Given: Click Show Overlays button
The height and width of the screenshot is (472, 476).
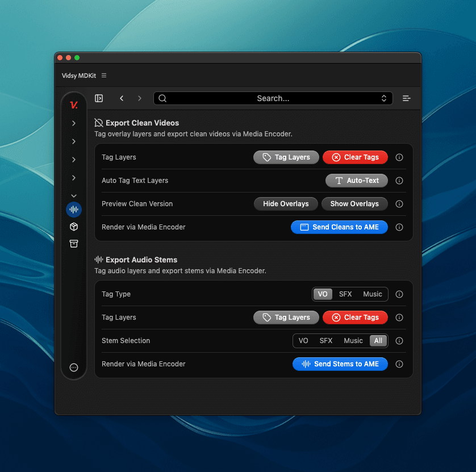Looking at the screenshot, I should [354, 204].
